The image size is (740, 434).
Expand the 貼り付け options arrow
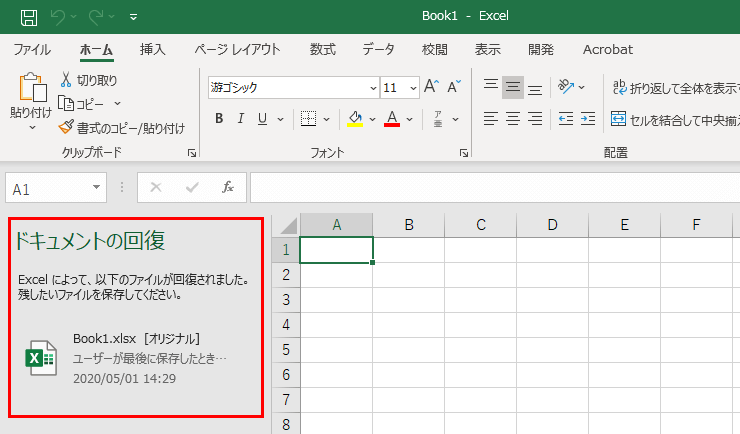click(32, 128)
